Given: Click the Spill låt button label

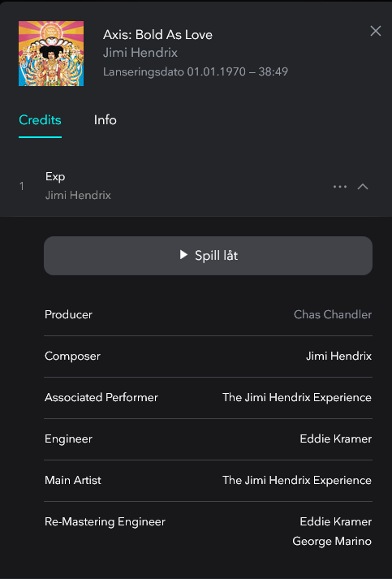Looking at the screenshot, I should click(217, 256).
